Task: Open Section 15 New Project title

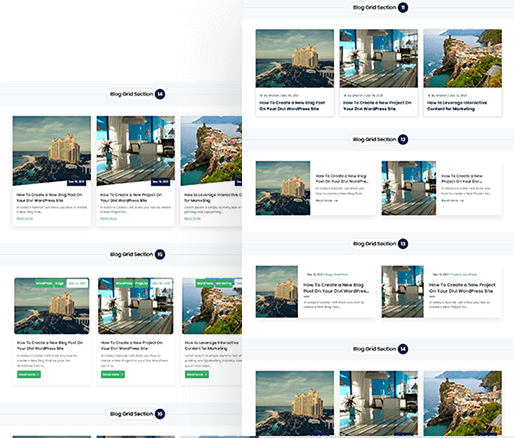Action: click(132, 345)
